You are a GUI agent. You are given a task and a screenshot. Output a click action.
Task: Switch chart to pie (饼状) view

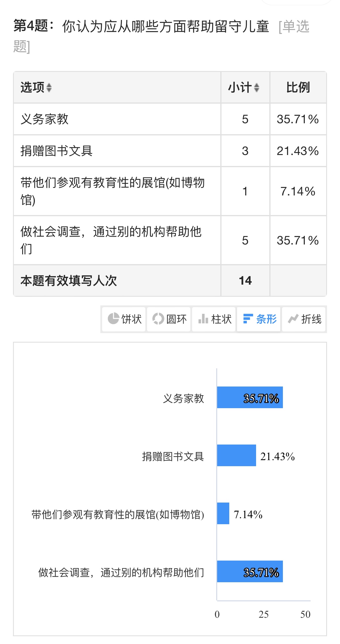tap(124, 319)
